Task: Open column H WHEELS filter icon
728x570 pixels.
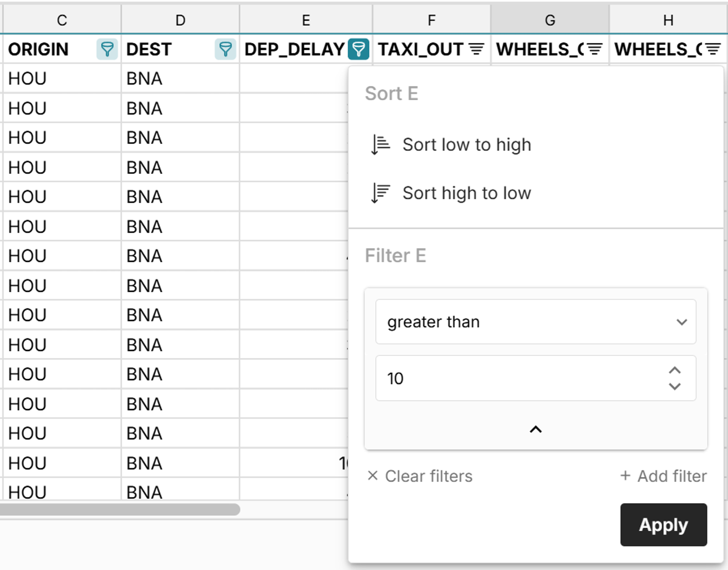Action: pos(713,49)
